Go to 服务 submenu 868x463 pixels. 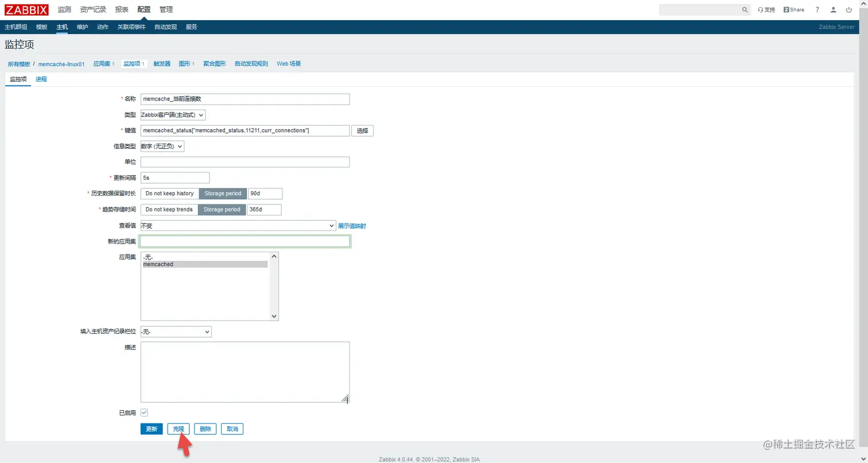pyautogui.click(x=191, y=27)
